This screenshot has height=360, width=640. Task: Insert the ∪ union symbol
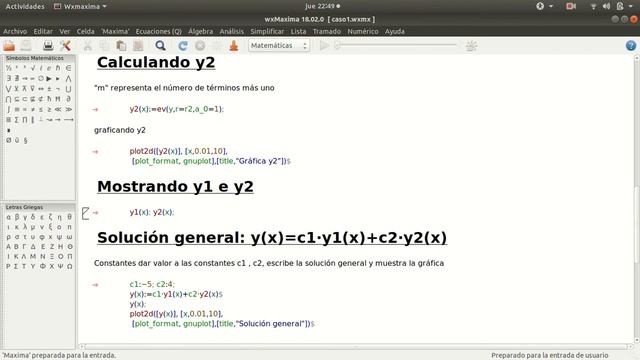[68, 89]
